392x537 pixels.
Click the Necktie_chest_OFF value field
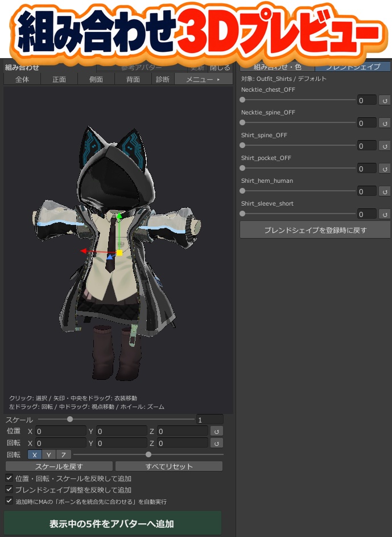(367, 100)
